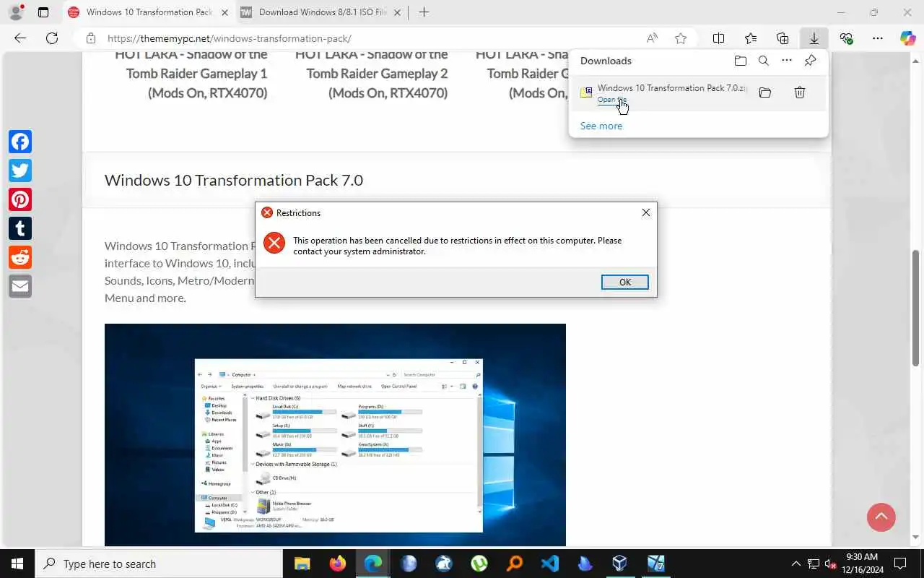The width and height of the screenshot is (924, 578).
Task: Toggle the Downloads toolbar button
Action: tap(814, 38)
